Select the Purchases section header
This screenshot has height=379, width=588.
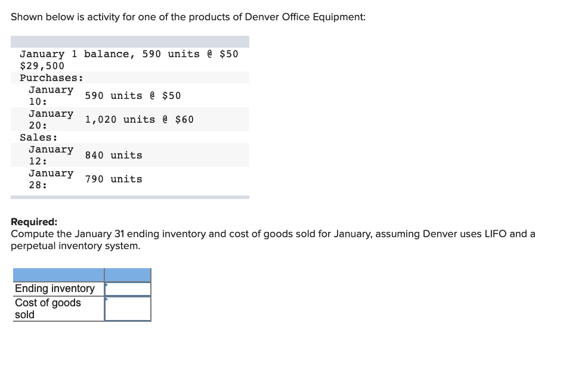(x=52, y=77)
